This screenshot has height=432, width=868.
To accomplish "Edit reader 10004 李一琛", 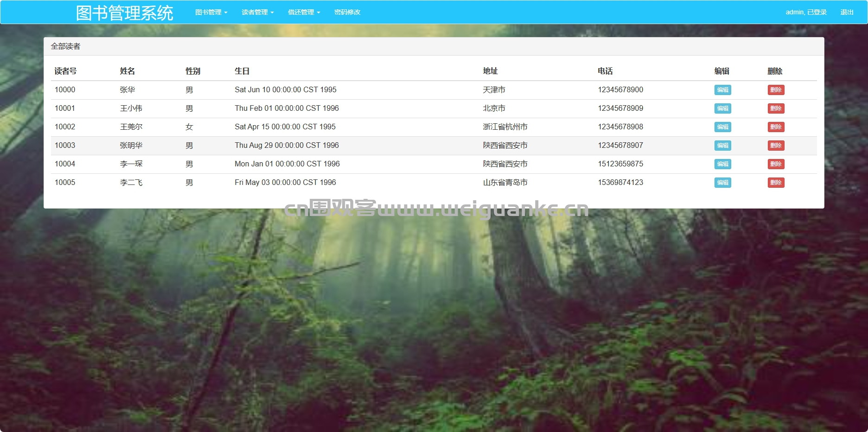I will pyautogui.click(x=723, y=164).
